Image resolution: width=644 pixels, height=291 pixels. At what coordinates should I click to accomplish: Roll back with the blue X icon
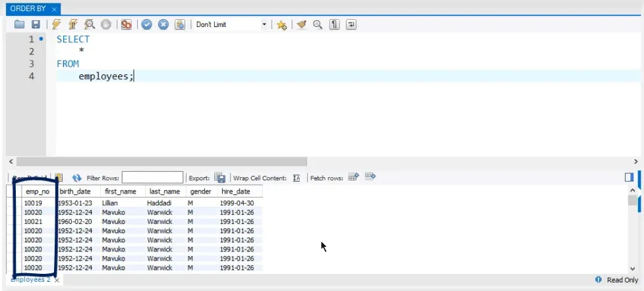click(x=163, y=24)
